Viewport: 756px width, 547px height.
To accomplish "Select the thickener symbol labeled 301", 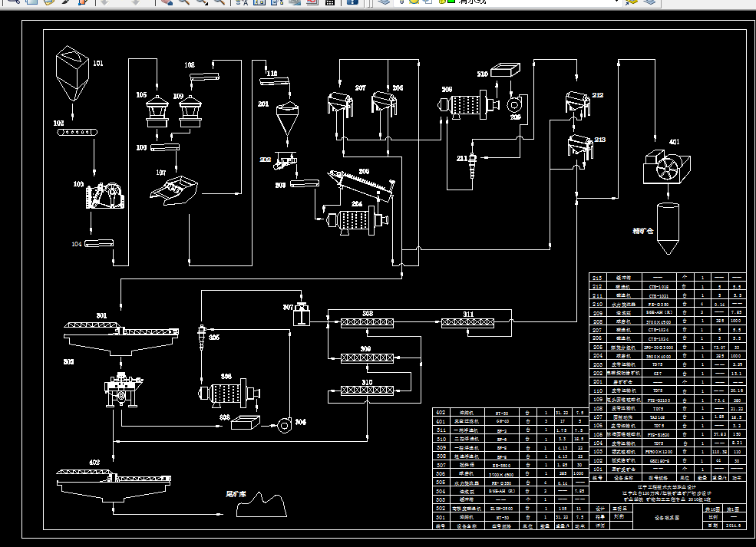I will (121, 338).
